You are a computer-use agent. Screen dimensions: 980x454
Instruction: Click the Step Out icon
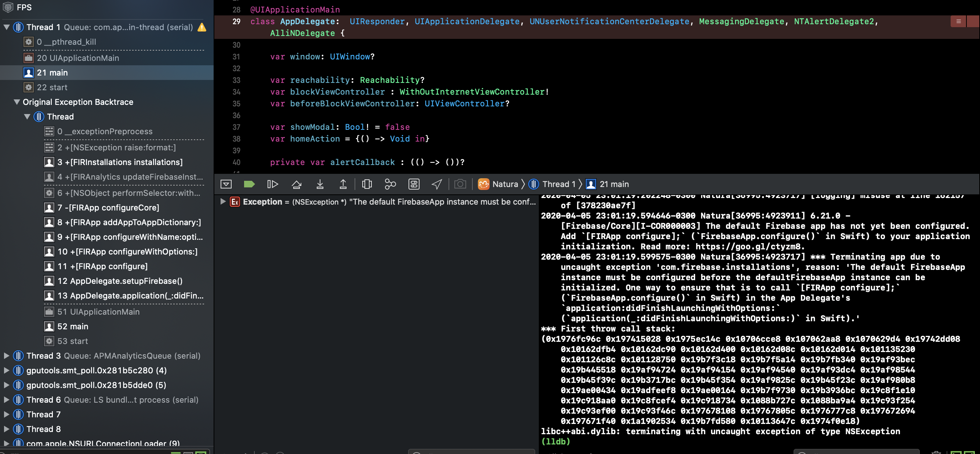[x=343, y=184]
